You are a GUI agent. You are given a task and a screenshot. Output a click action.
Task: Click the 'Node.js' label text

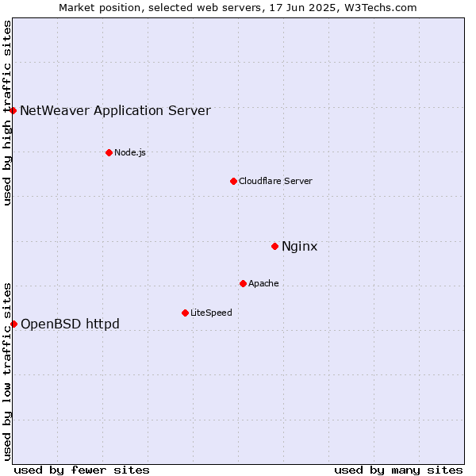130,152
